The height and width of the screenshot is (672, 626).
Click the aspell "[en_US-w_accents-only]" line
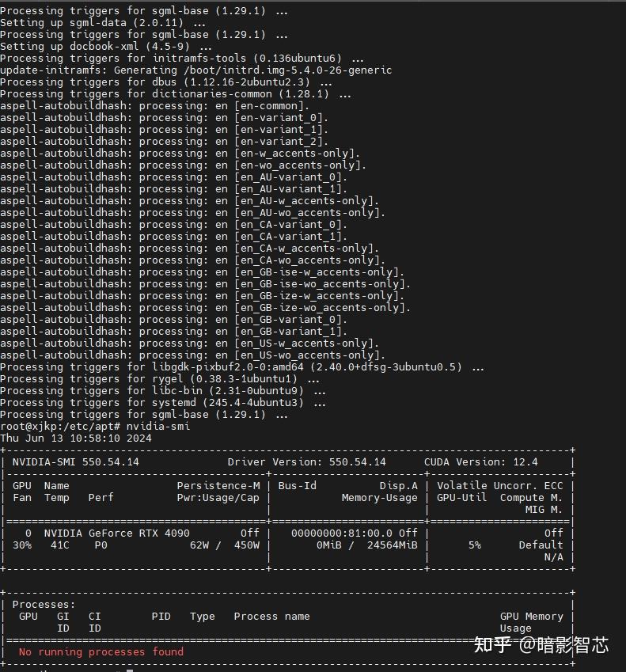pos(190,344)
